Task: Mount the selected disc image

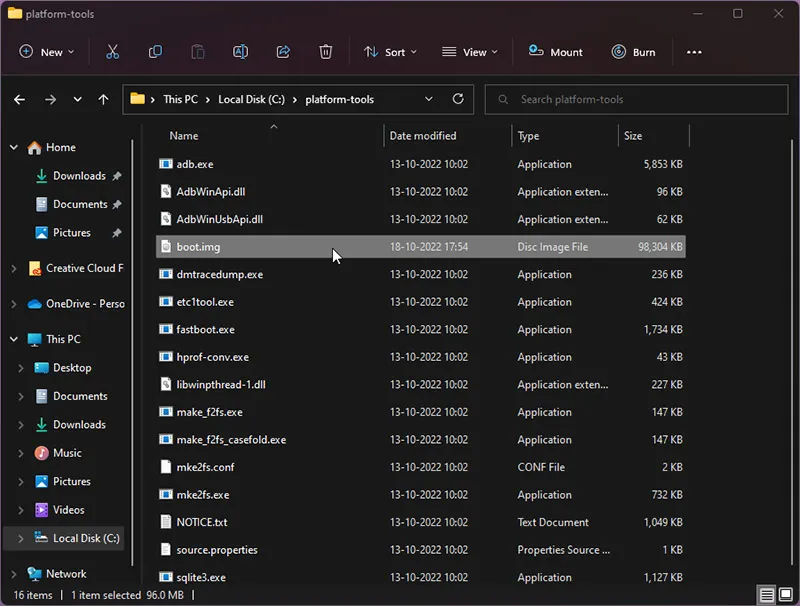Action: [x=556, y=52]
